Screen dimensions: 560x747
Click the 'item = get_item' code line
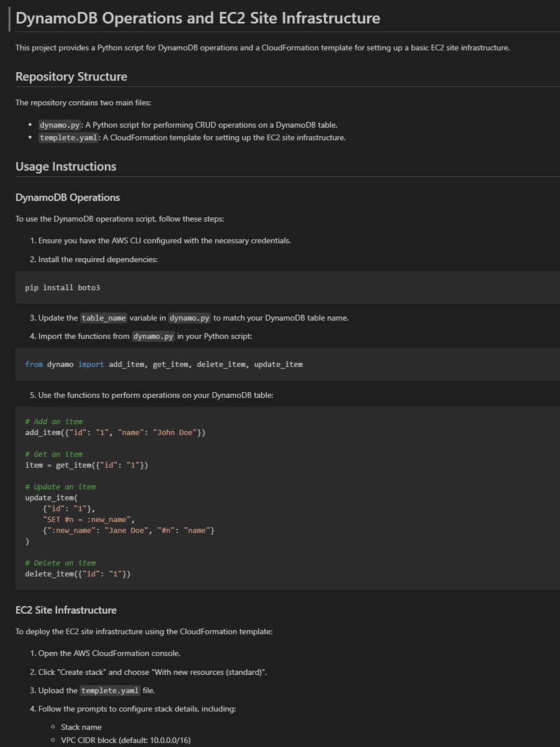tap(86, 465)
